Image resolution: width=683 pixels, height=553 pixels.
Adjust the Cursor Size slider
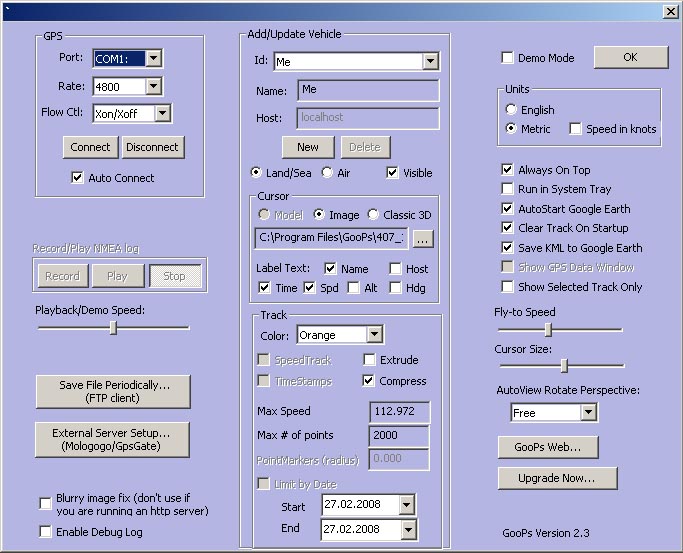tap(564, 366)
